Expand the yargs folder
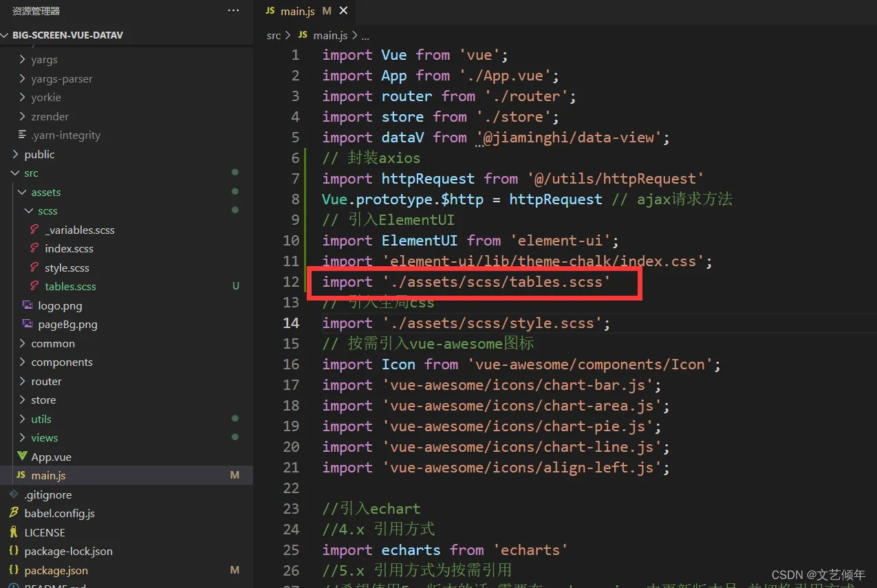Image resolution: width=877 pixels, height=588 pixels. pyautogui.click(x=44, y=60)
